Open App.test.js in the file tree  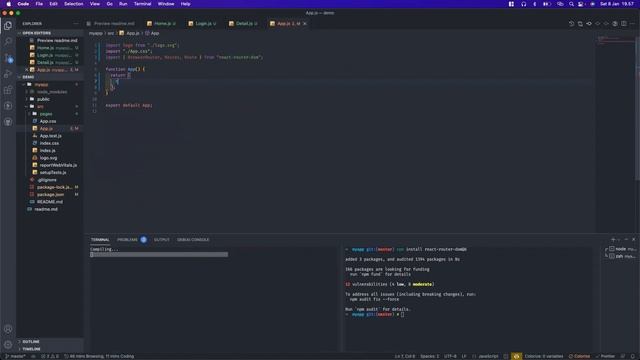[x=51, y=136]
